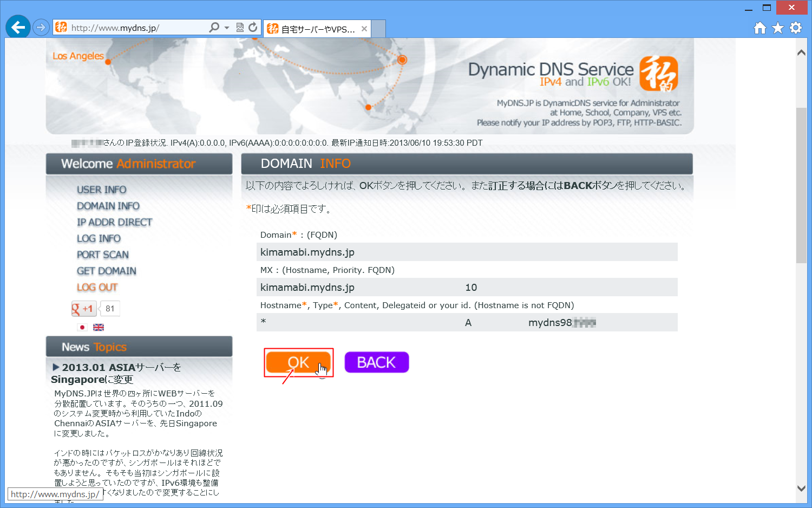The image size is (812, 508).
Task: Open the Tools gear icon
Action: [796, 28]
